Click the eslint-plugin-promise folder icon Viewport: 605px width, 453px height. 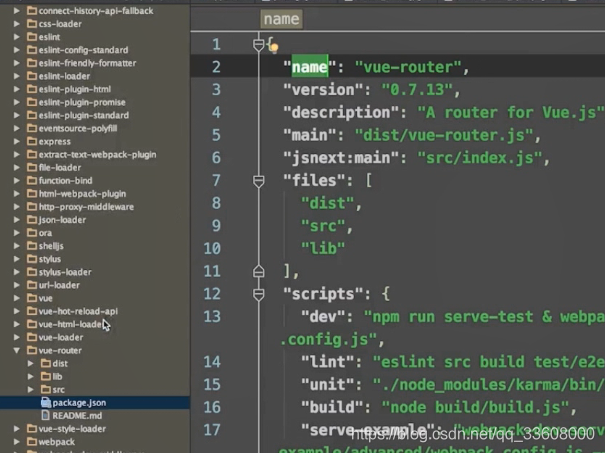pos(32,102)
